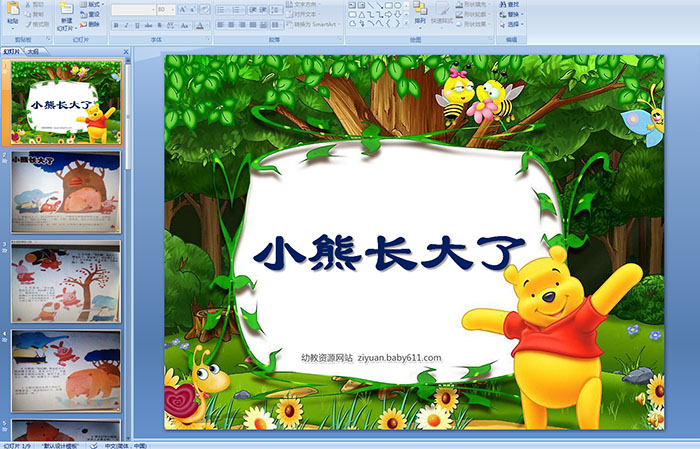Image resolution: width=700 pixels, height=449 pixels.
Task: Open line spacing options
Action: click(x=276, y=10)
